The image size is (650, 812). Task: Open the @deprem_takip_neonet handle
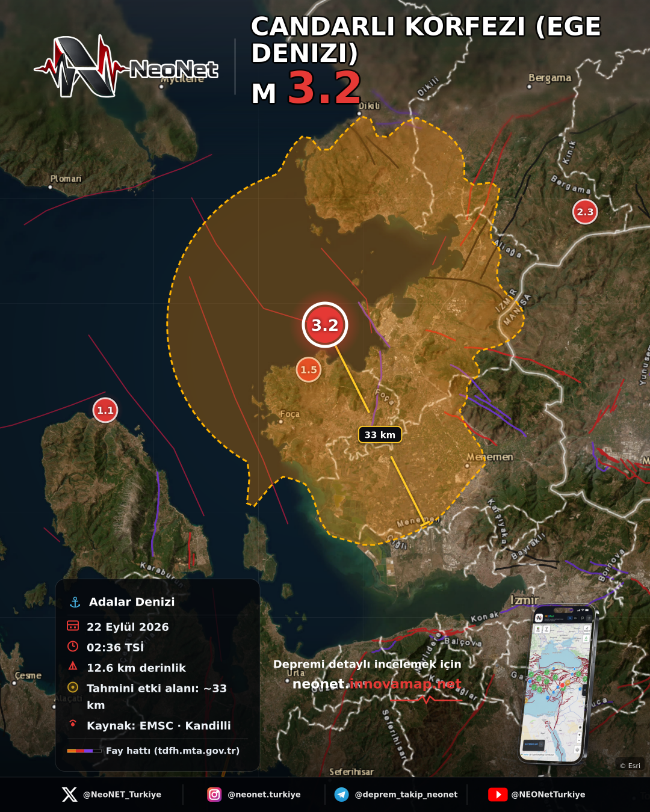[x=406, y=795]
